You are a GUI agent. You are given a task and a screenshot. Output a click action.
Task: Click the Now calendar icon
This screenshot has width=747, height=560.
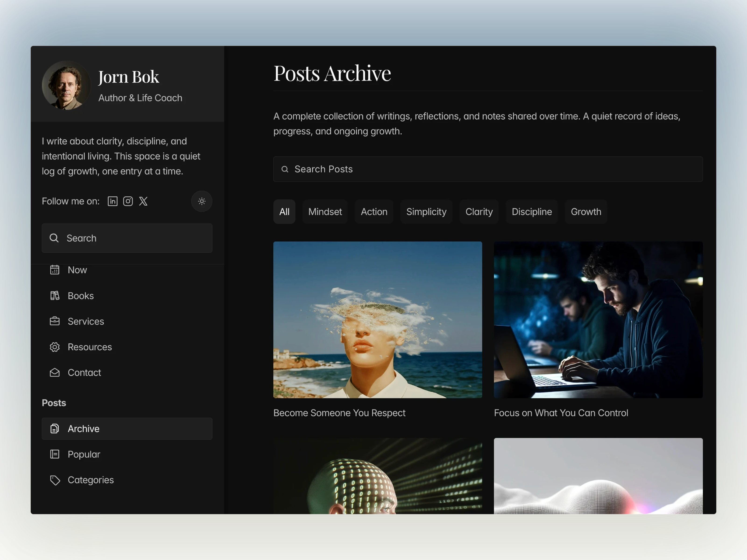tap(55, 270)
